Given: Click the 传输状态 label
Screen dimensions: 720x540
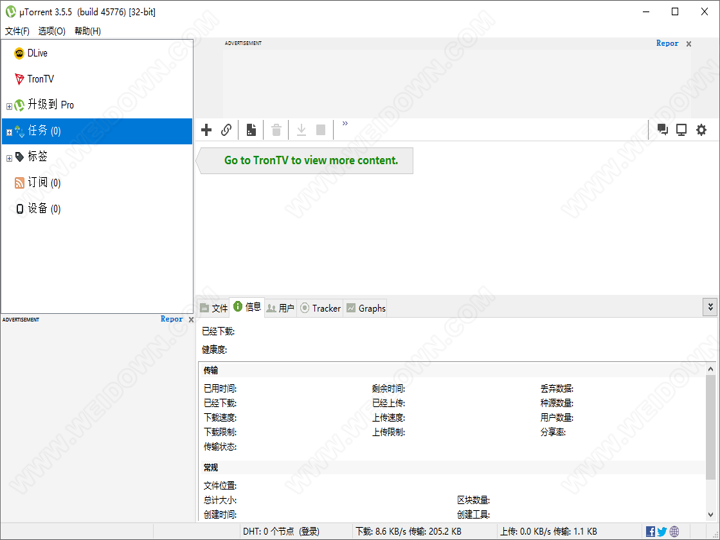Looking at the screenshot, I should [x=220, y=447].
